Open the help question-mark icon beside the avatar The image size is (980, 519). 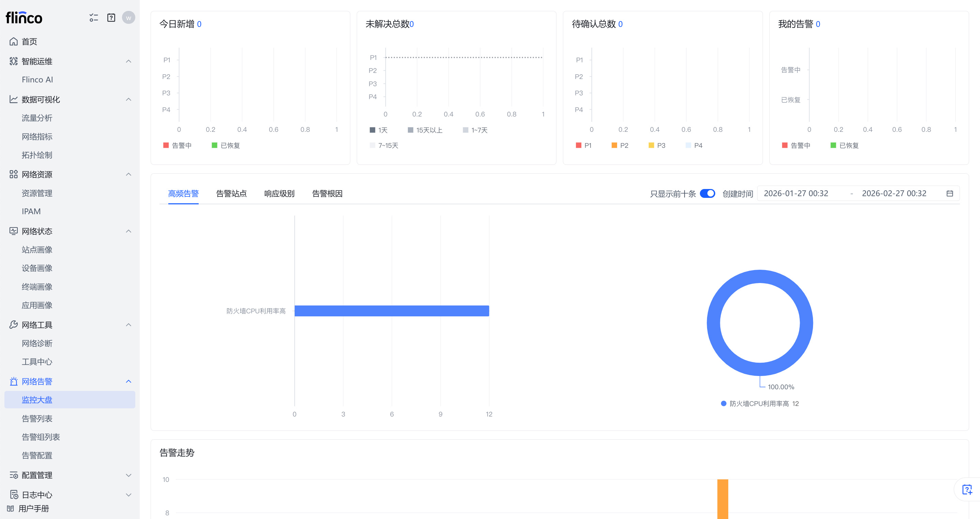pos(111,17)
